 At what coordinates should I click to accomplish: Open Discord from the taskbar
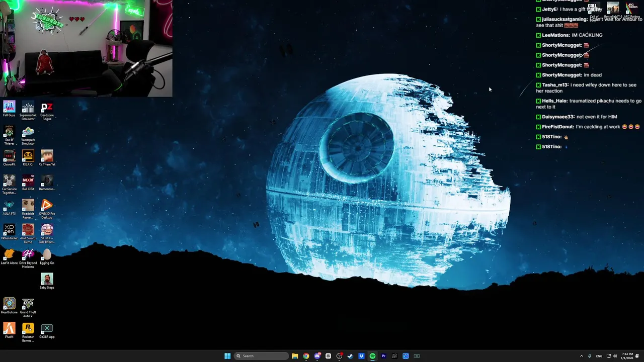click(317, 356)
